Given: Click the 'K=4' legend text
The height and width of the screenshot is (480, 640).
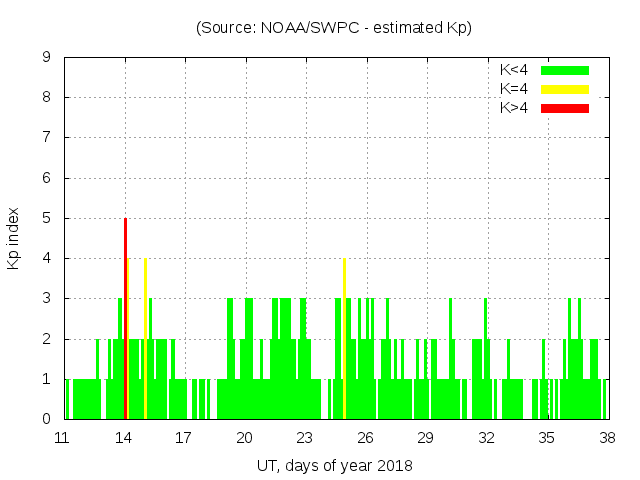Looking at the screenshot, I should click(x=514, y=89).
